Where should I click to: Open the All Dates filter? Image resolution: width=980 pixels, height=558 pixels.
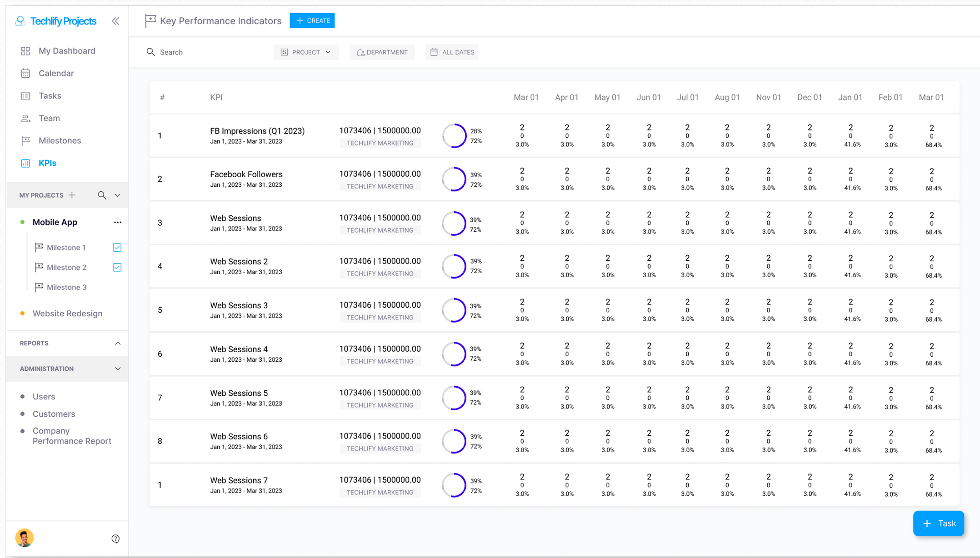coord(452,52)
